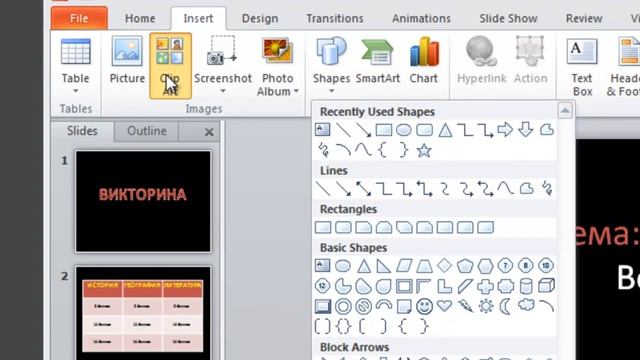
Task: Select the trapezoid in Basic Shapes
Action: [424, 266]
